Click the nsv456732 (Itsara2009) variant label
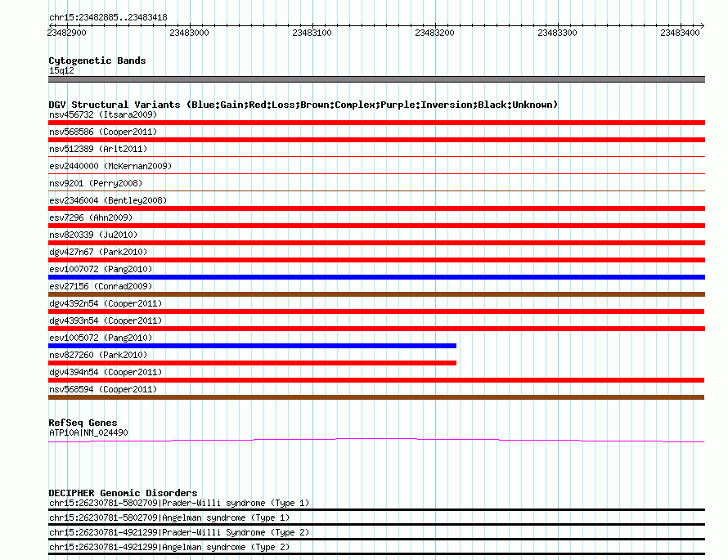 103,114
